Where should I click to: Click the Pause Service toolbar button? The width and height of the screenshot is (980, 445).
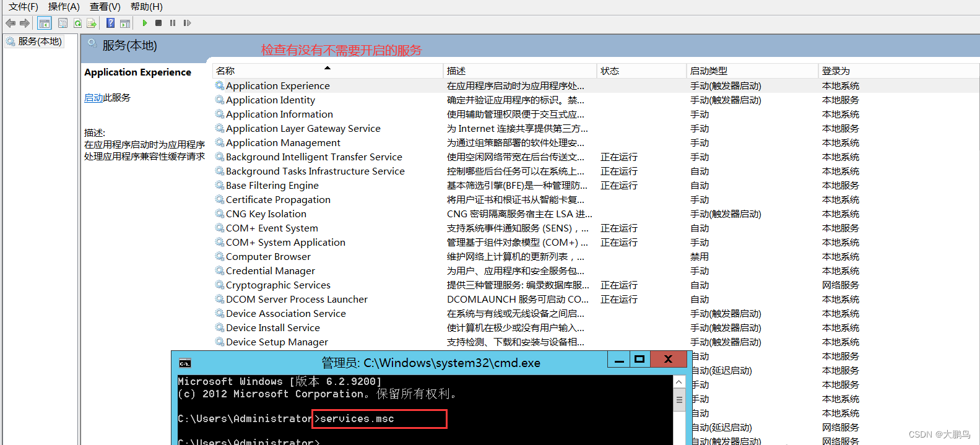click(173, 23)
